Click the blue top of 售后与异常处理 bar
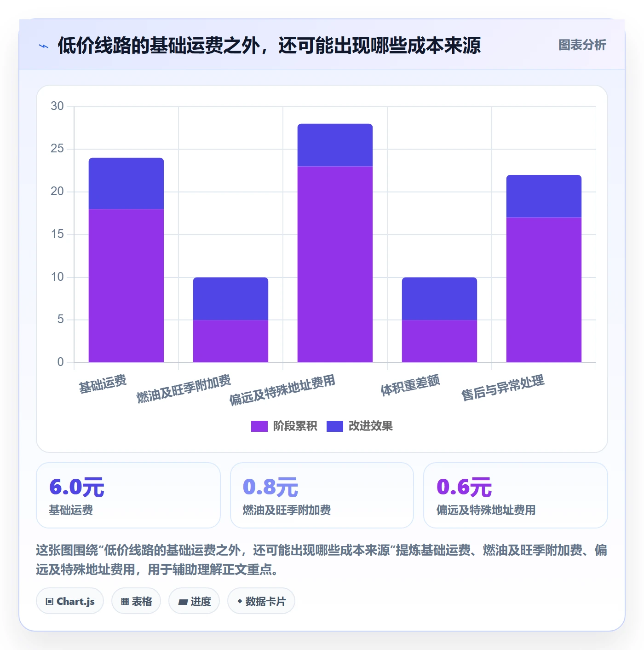The image size is (644, 650). point(544,196)
